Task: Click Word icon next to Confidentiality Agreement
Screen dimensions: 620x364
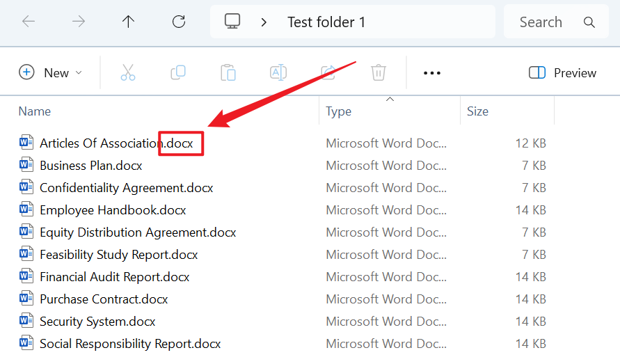Action: coord(26,187)
